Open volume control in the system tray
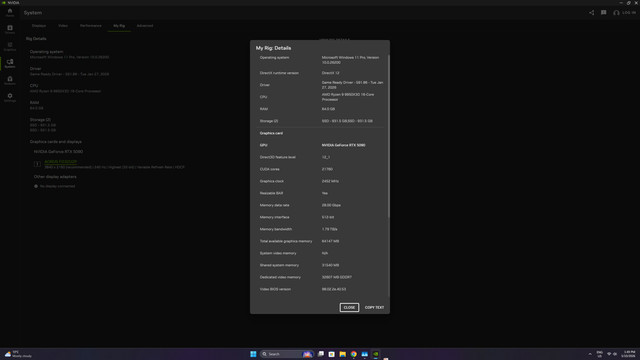Screen dimensions: 640x360 (x=615, y=354)
